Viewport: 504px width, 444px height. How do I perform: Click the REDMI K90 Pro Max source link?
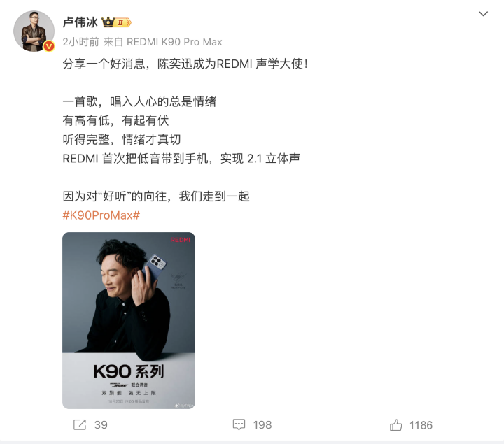(174, 42)
